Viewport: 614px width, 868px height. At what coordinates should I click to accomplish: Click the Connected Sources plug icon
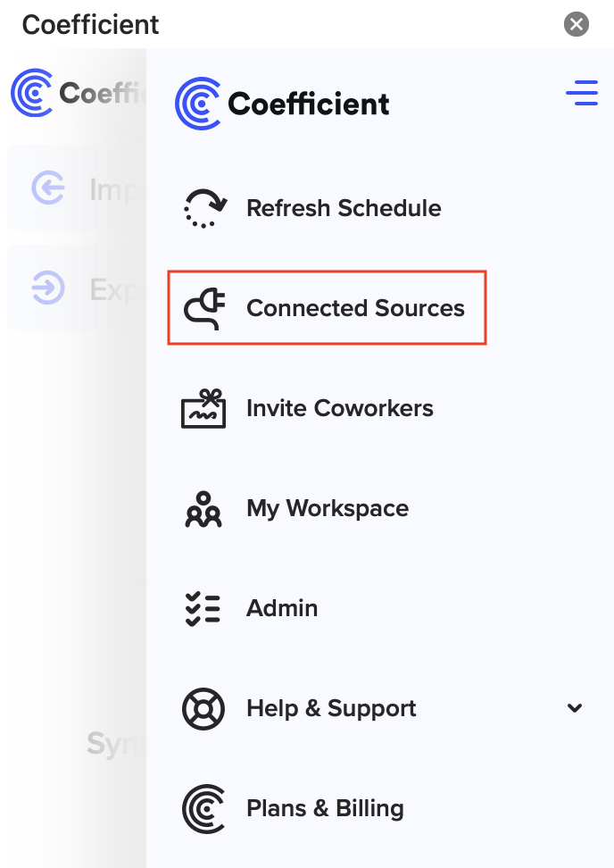[x=203, y=309]
